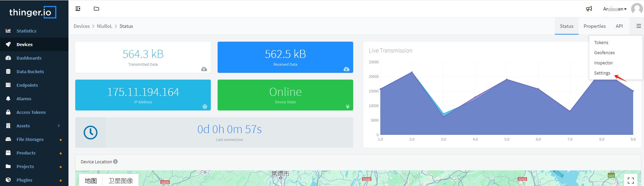Open the announcements megaphone icon

coord(589,9)
